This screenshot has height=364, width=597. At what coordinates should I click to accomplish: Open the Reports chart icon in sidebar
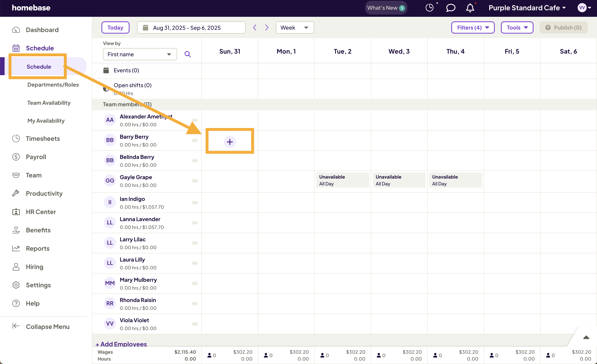(16, 248)
